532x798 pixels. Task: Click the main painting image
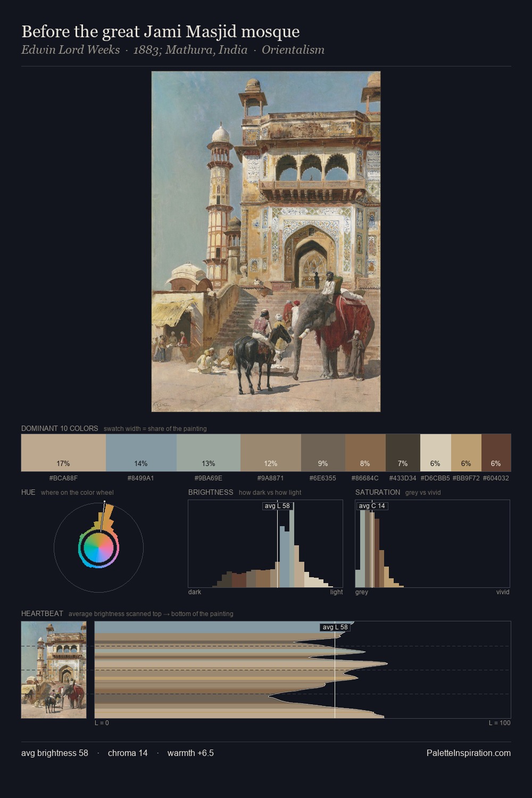(266, 242)
